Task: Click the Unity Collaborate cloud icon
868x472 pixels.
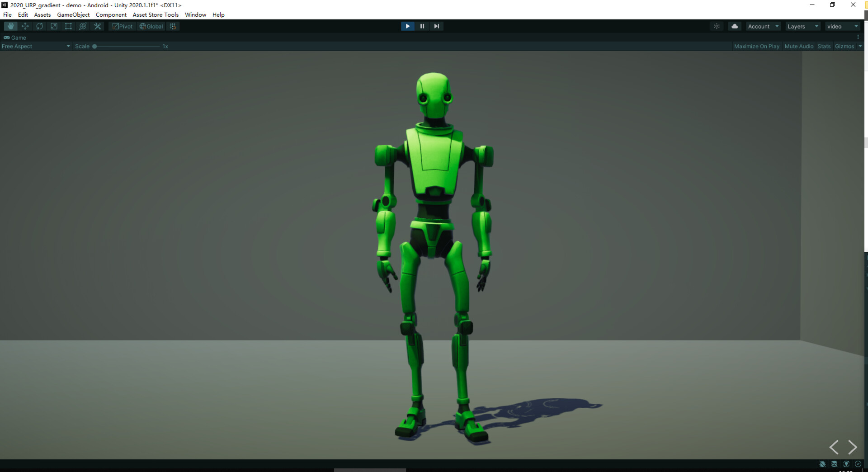Action: tap(734, 26)
